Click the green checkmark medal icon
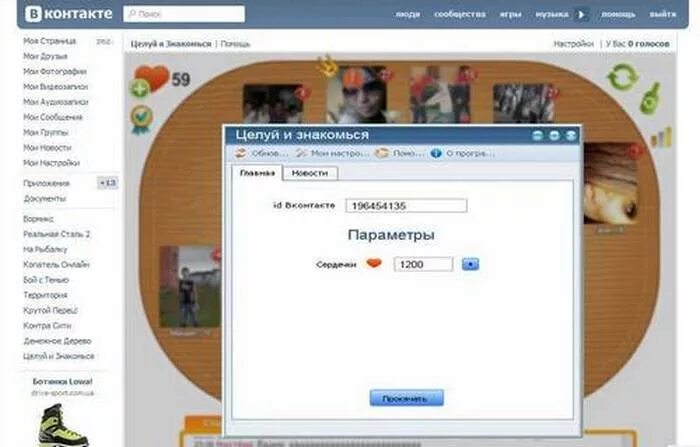Image resolution: width=700 pixels, height=447 pixels. (x=141, y=118)
